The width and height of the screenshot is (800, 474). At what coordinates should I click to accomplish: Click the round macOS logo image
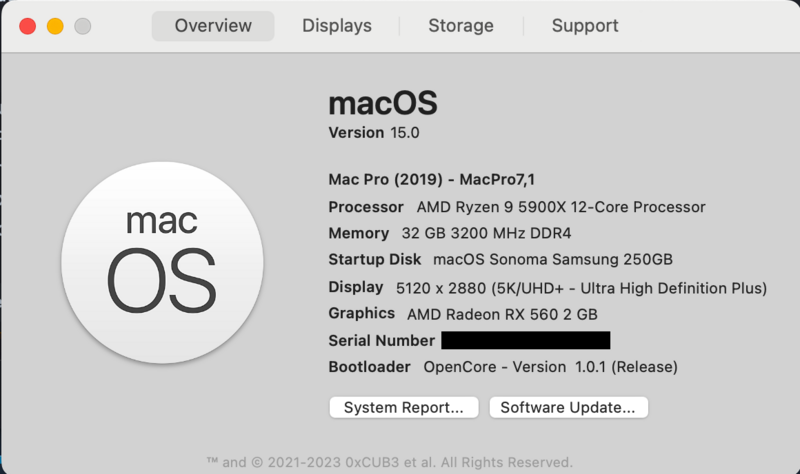162,262
